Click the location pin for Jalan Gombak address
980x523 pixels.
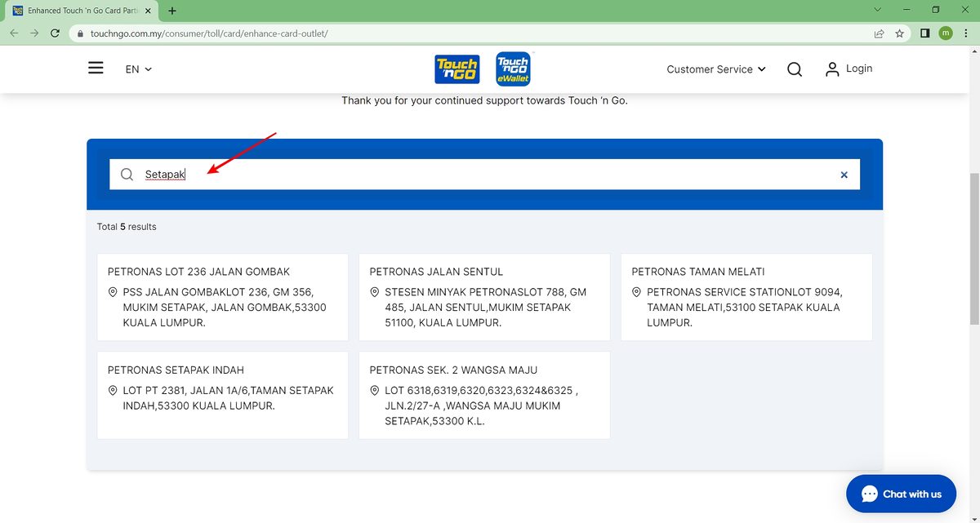[113, 292]
